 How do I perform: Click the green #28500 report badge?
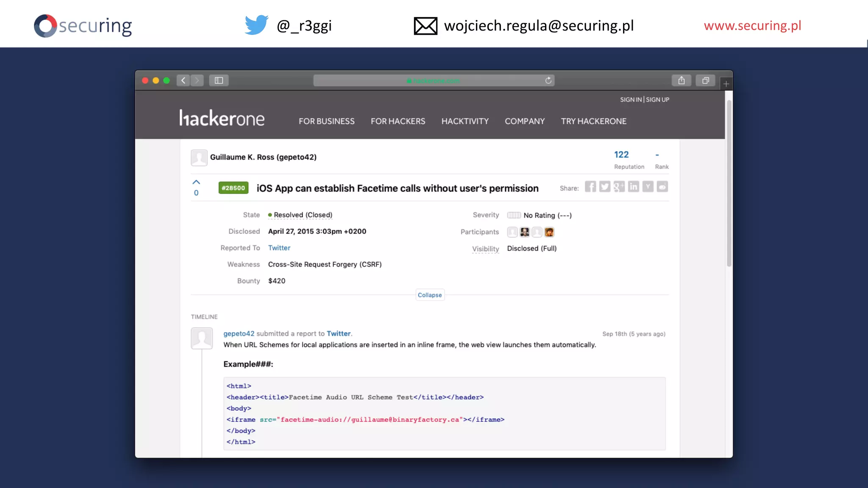(233, 188)
